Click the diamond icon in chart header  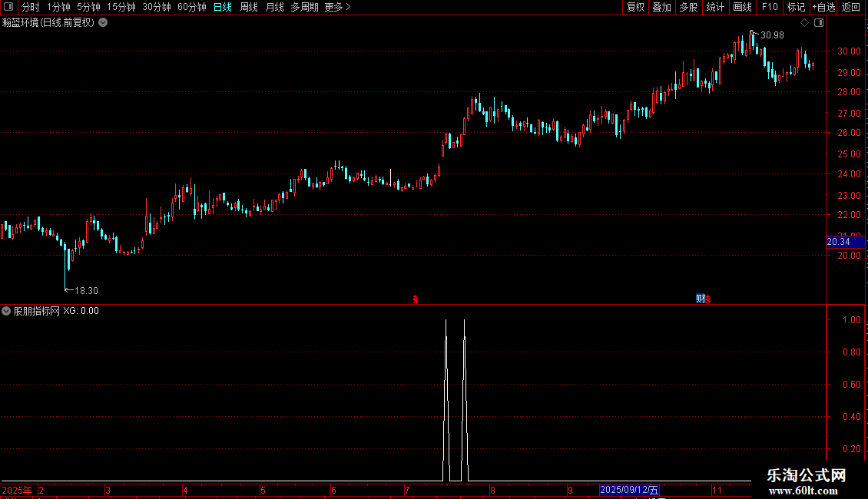coord(804,23)
